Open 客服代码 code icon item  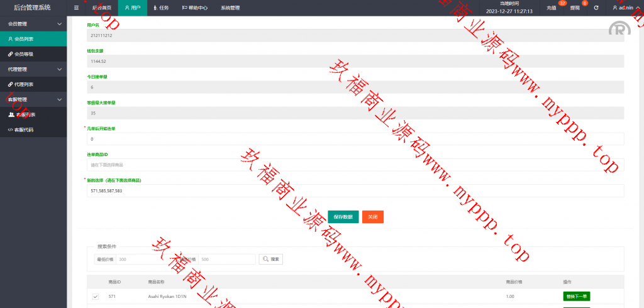click(24, 129)
